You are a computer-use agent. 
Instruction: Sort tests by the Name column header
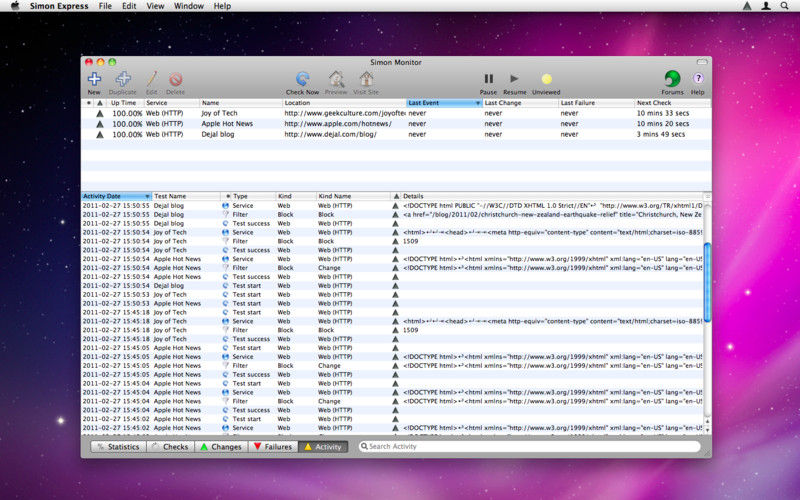click(241, 103)
